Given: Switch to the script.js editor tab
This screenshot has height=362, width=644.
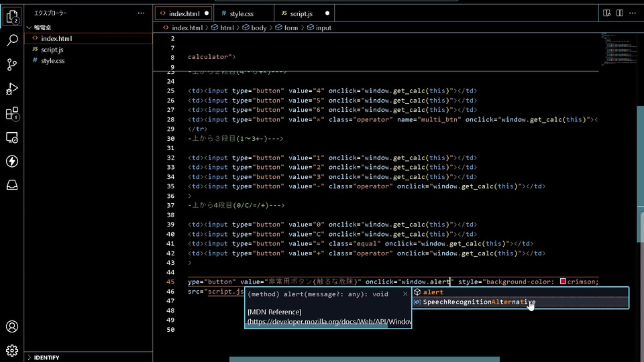Looking at the screenshot, I should (x=301, y=13).
